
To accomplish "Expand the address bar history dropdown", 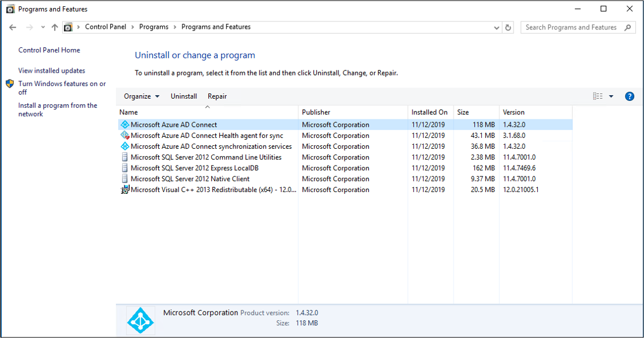I will click(x=496, y=27).
